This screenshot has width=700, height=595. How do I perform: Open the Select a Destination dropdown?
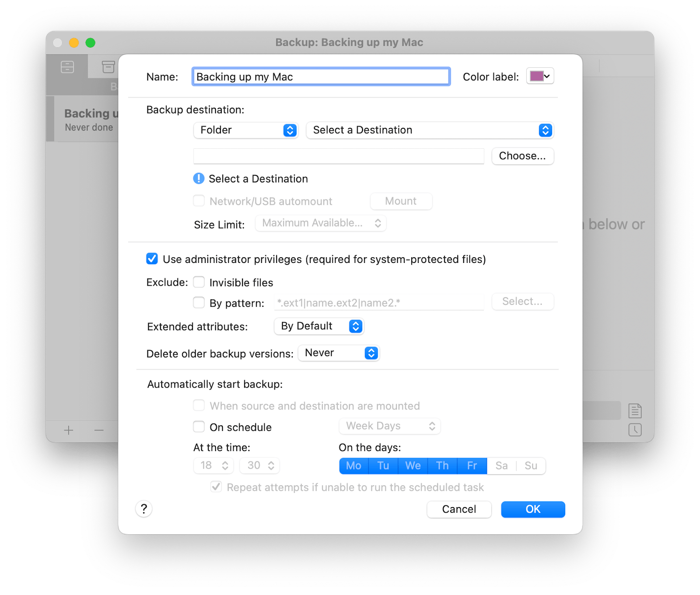click(430, 130)
